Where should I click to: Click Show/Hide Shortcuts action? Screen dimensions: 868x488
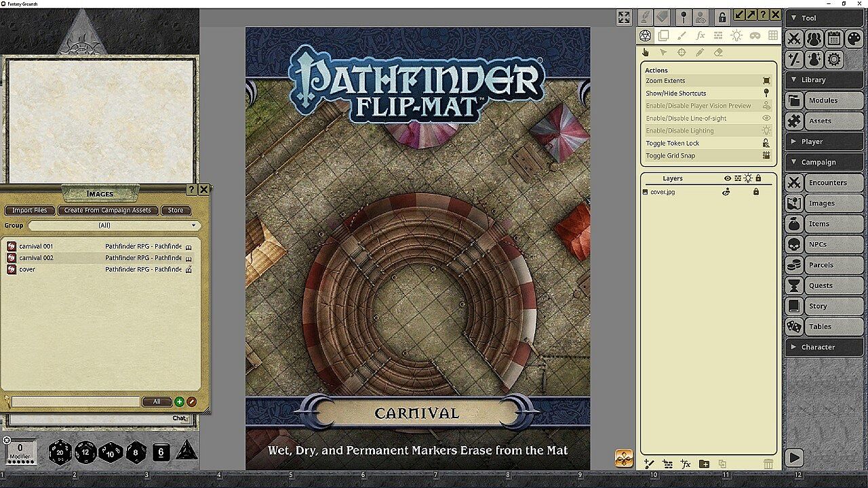pyautogui.click(x=708, y=93)
